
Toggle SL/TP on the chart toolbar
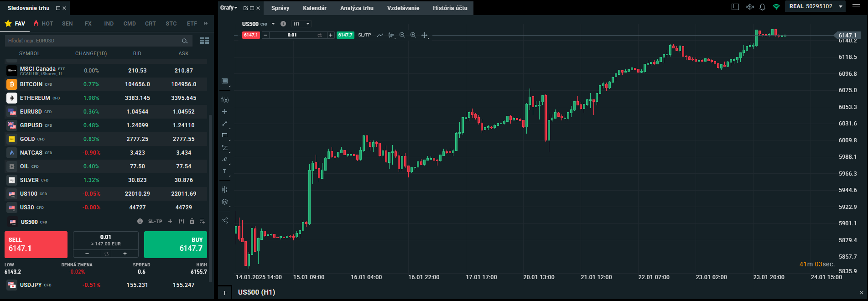tap(364, 35)
